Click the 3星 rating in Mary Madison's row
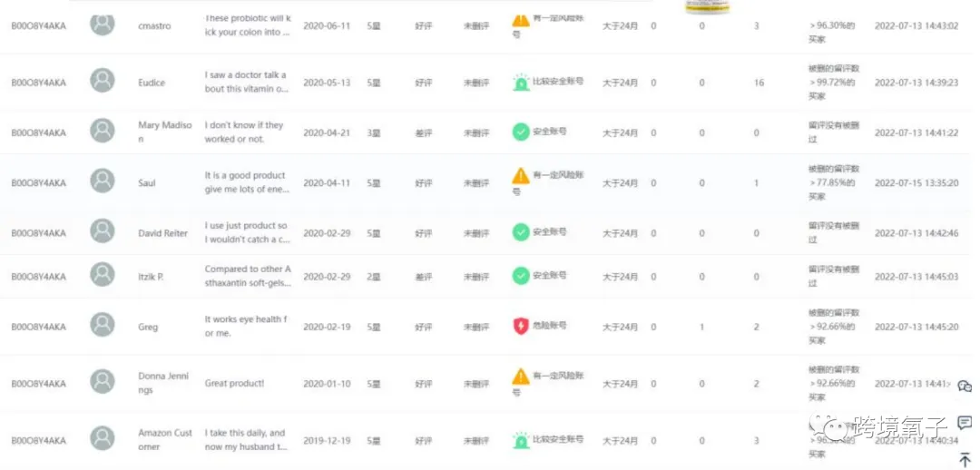Viewport: 980px width, 470px height. [x=373, y=132]
